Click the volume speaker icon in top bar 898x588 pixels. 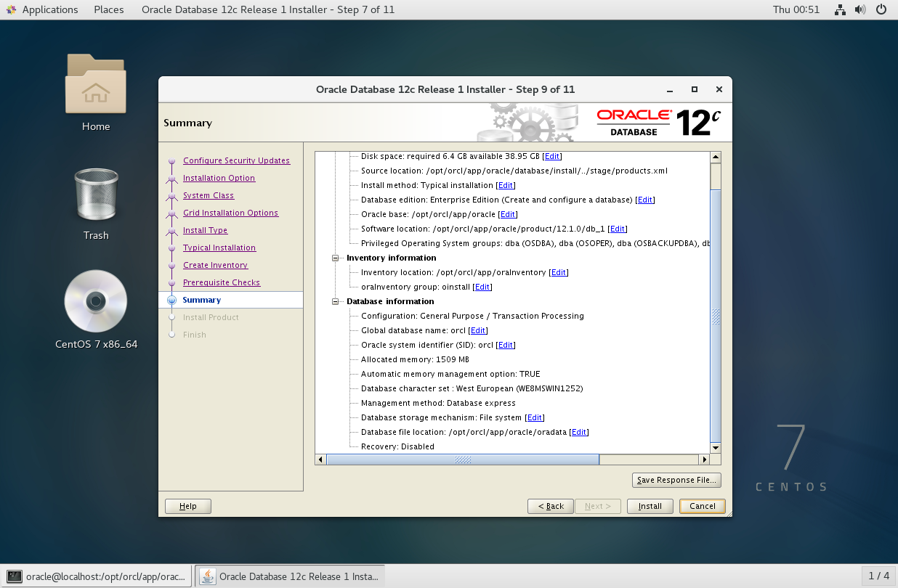pos(860,9)
